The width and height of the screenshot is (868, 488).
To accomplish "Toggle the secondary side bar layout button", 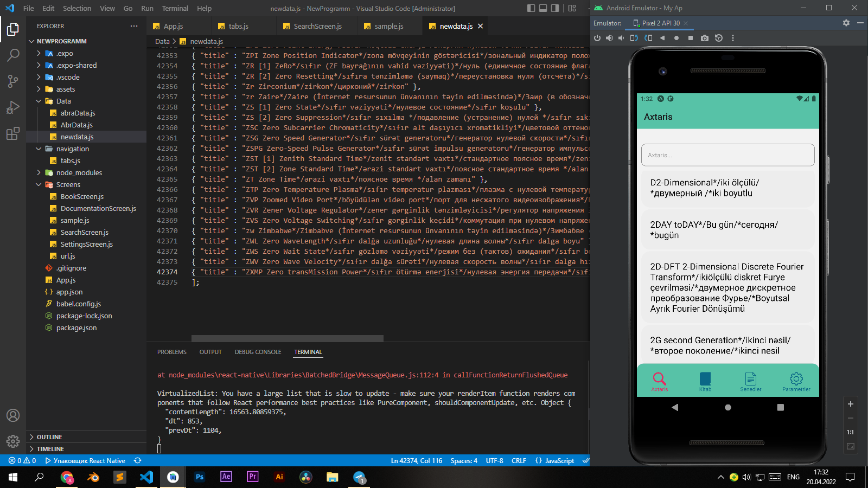I will (555, 8).
